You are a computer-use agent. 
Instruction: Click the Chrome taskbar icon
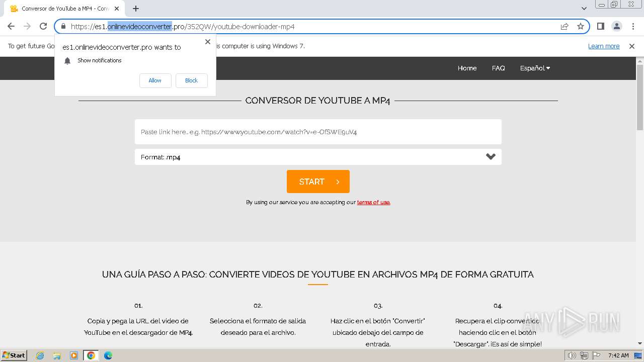click(x=91, y=355)
